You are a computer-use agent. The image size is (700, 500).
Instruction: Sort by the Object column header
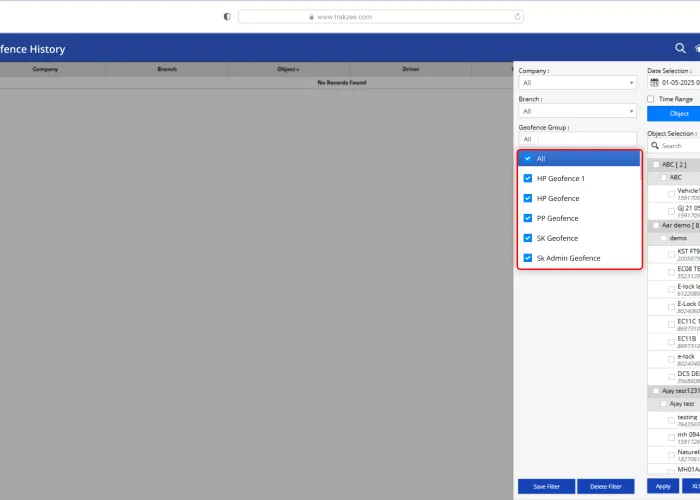(289, 69)
